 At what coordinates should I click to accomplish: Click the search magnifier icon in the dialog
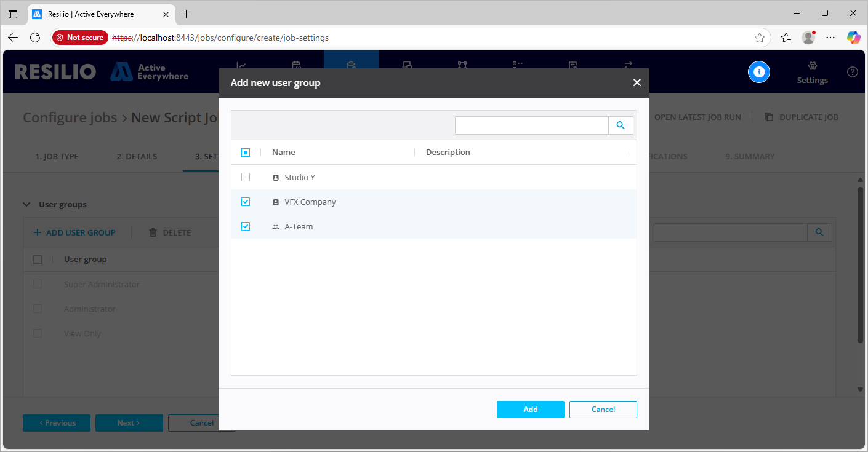pos(621,125)
